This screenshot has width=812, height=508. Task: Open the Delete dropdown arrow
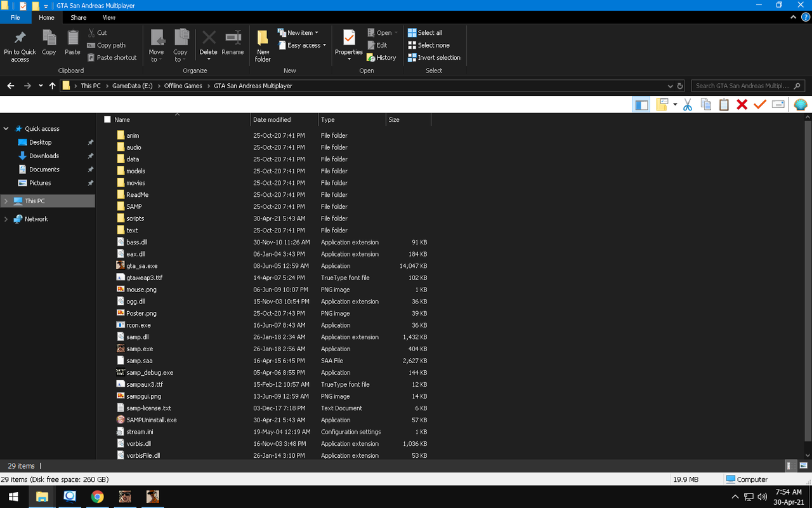click(x=209, y=60)
